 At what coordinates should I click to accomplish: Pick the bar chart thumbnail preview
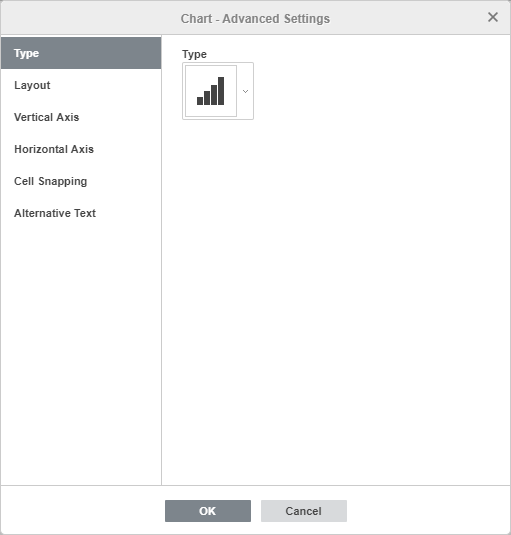[211, 91]
